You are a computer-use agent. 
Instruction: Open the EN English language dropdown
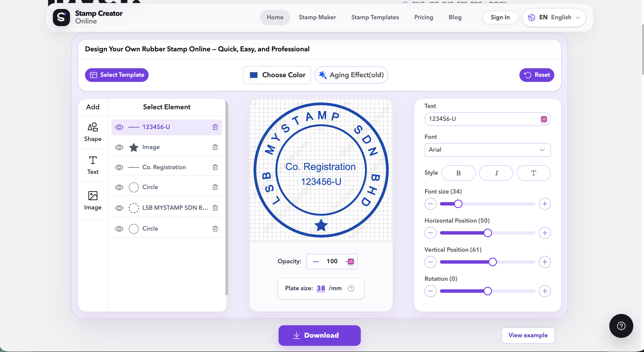(x=554, y=18)
